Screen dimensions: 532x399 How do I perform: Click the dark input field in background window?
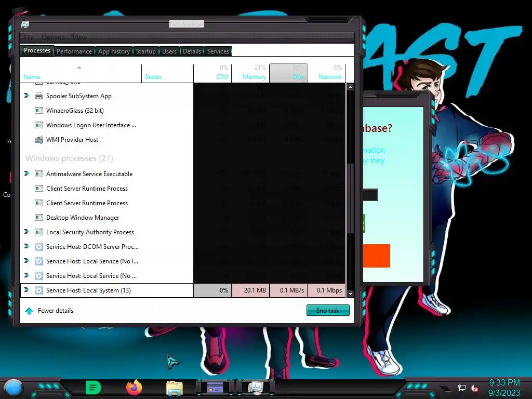pos(370,195)
